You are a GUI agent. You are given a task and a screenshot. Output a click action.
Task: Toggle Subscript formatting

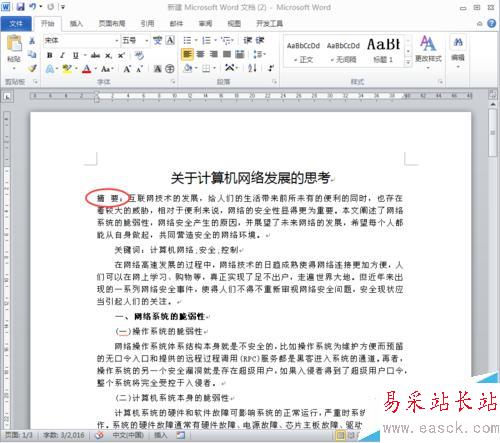coord(108,55)
